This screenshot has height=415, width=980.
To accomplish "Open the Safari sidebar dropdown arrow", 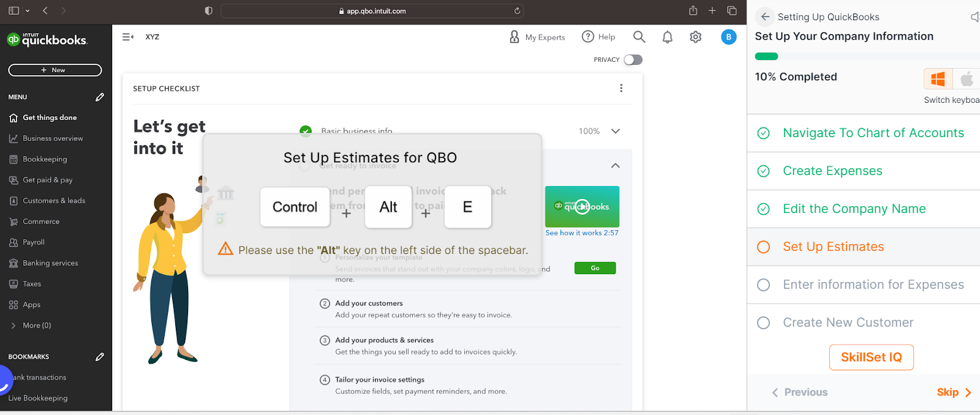I will click(x=28, y=11).
